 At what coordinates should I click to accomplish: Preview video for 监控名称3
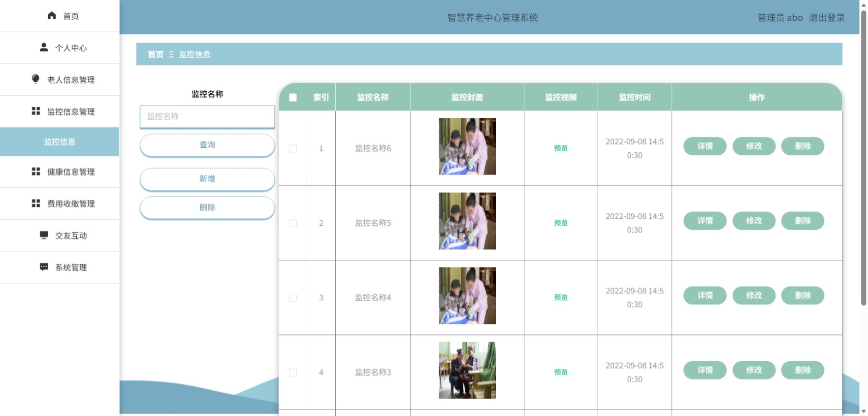click(x=561, y=372)
